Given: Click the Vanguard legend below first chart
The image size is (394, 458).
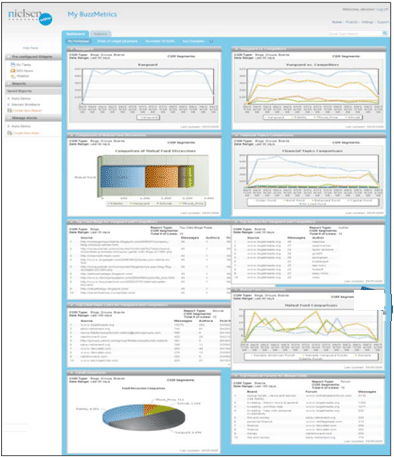Looking at the screenshot, I should point(148,117).
